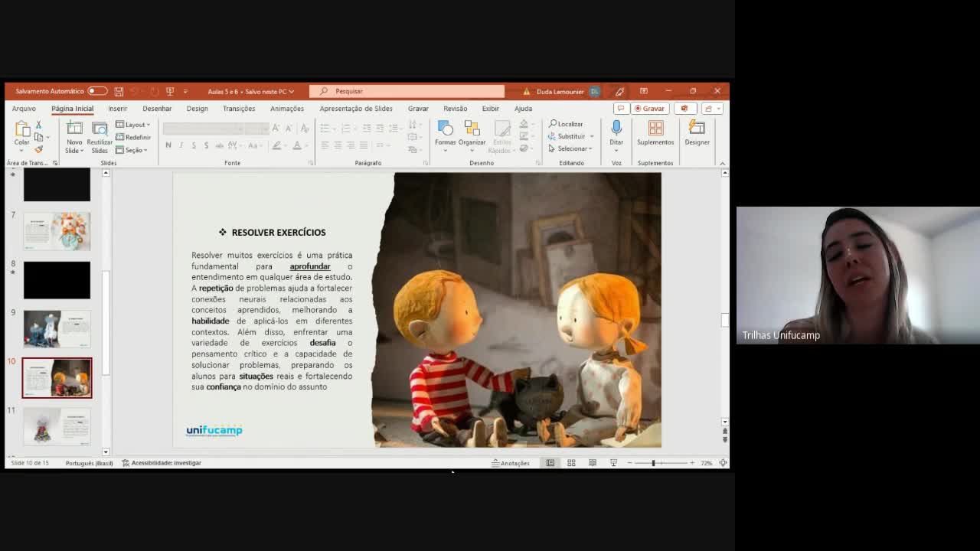Screen dimensions: 980x551
Task: Toggle underline formatting
Action: [x=194, y=145]
